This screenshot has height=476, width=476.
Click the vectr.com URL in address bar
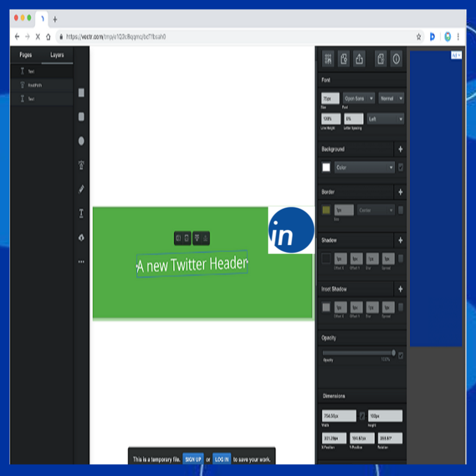pos(116,37)
